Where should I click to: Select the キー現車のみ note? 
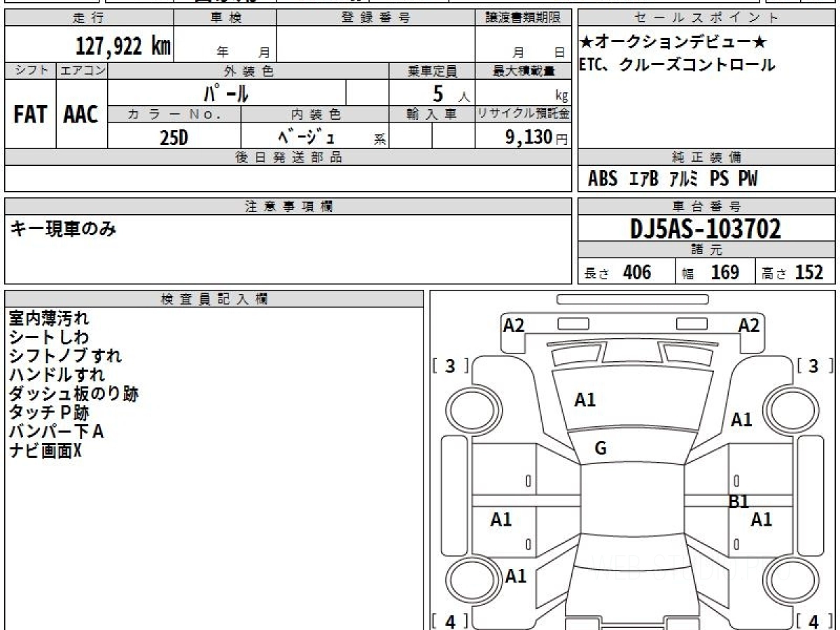pos(63,228)
